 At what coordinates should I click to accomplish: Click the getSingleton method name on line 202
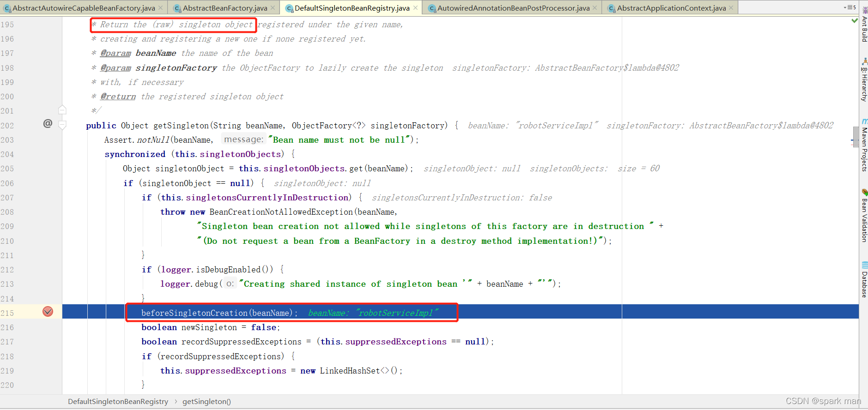(x=181, y=126)
